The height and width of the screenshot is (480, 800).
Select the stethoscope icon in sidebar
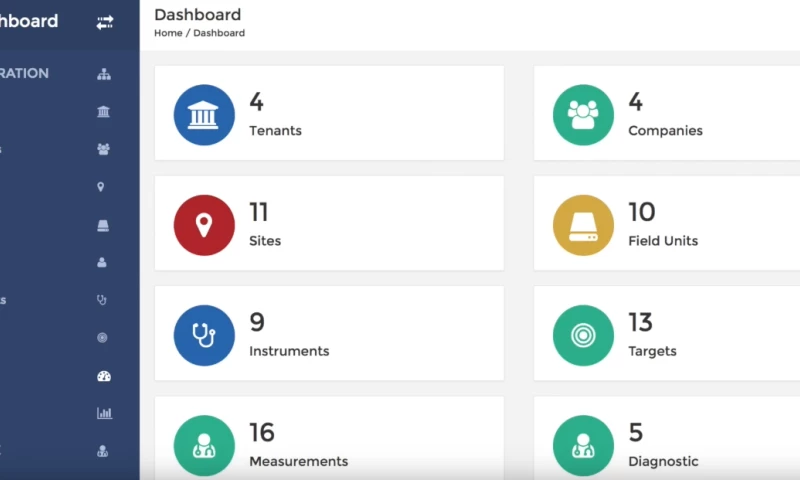click(102, 299)
